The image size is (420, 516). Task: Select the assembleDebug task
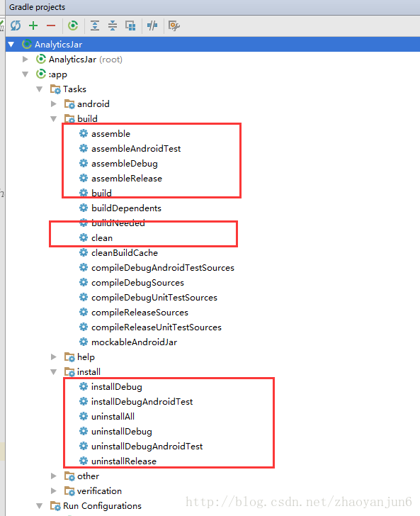(x=125, y=164)
